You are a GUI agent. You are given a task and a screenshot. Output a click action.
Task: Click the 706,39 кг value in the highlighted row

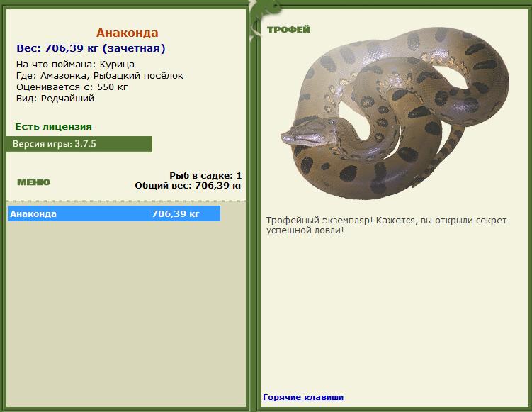click(x=176, y=213)
